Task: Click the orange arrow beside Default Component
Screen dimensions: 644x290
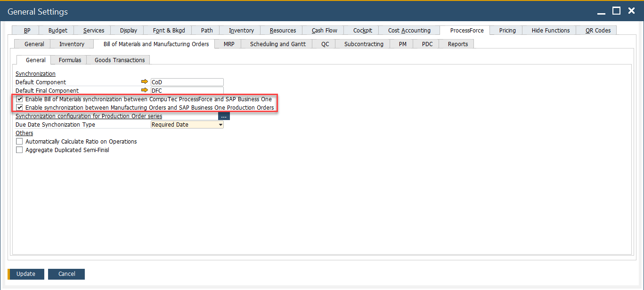Action: click(x=145, y=82)
